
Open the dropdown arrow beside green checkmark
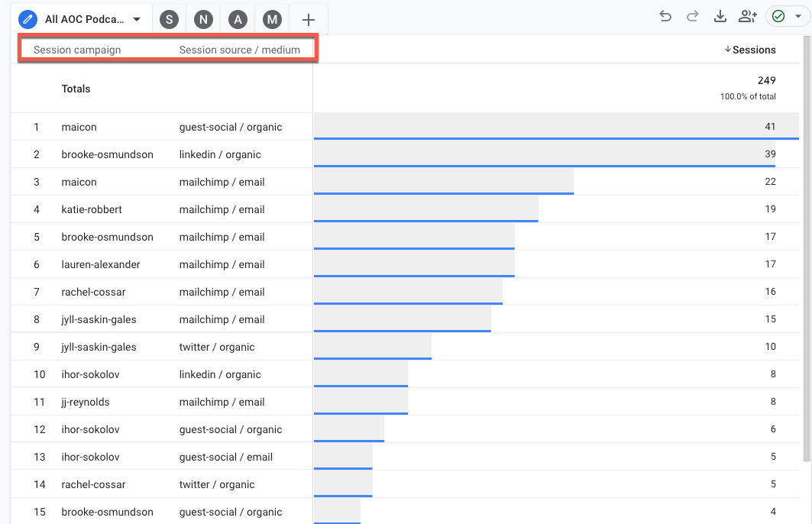(x=798, y=17)
